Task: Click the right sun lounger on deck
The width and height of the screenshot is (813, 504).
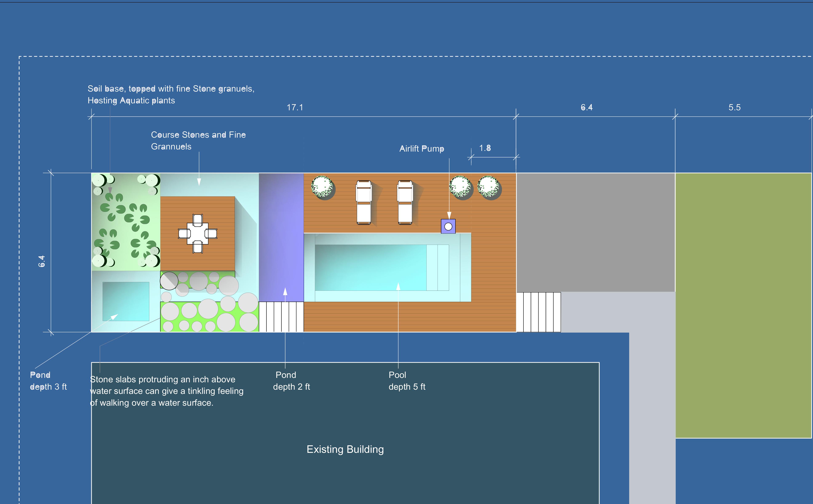Action: point(405,202)
